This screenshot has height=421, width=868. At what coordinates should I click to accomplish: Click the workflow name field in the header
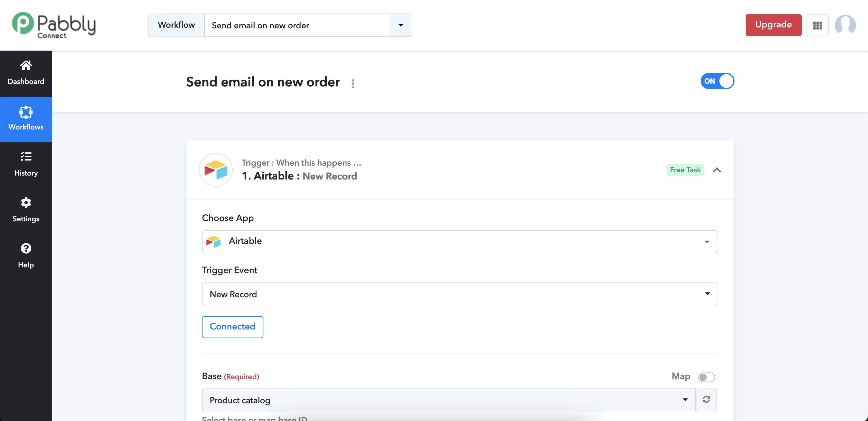(297, 25)
